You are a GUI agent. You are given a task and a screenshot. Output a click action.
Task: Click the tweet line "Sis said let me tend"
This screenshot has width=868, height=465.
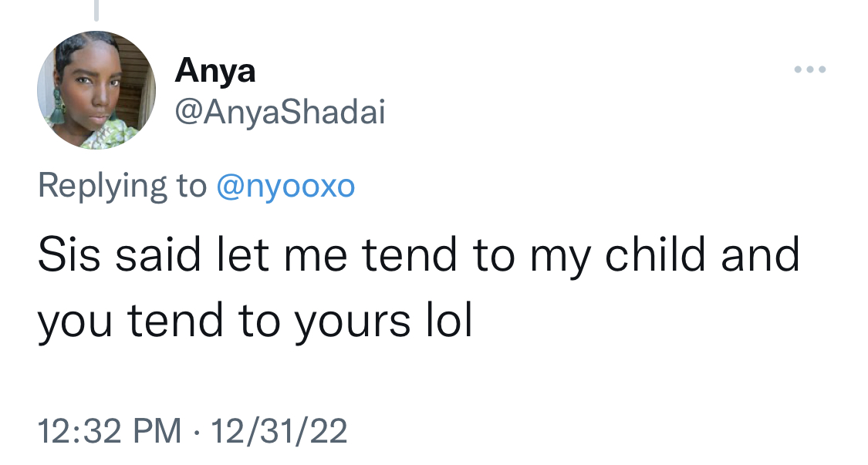[418, 255]
